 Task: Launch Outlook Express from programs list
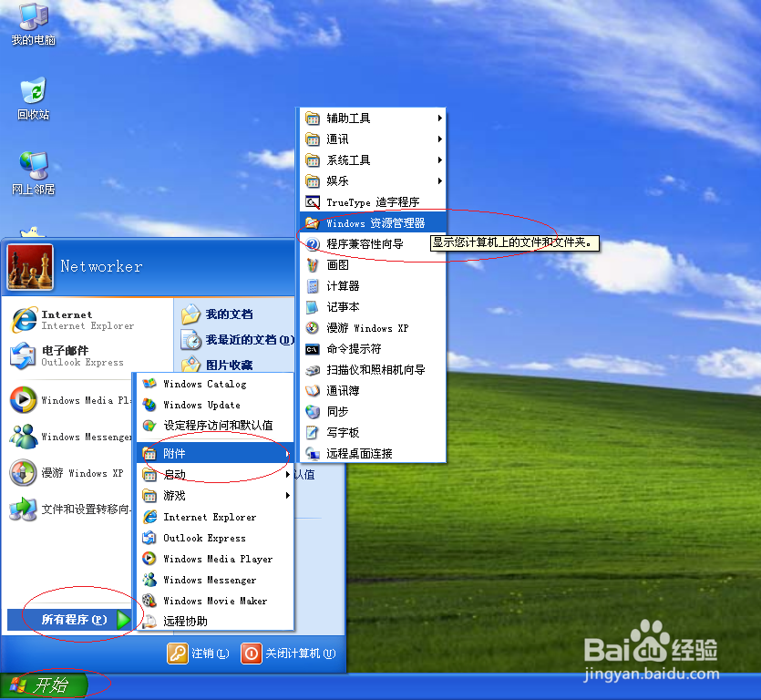(215, 538)
